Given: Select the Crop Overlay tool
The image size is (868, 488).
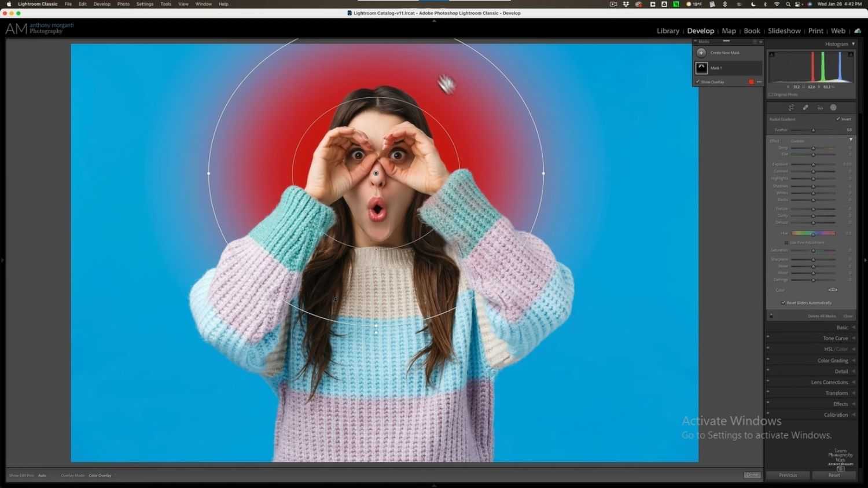Looking at the screenshot, I should point(791,107).
